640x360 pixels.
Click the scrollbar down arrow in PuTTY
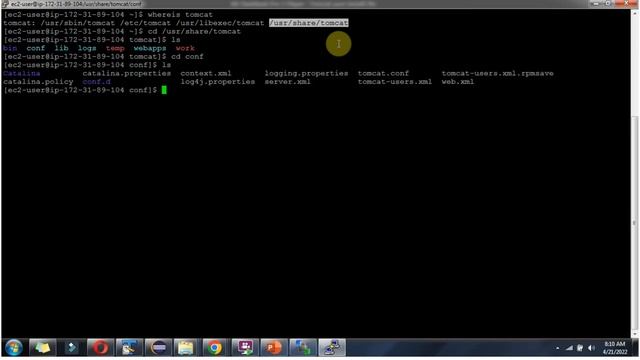point(635,333)
